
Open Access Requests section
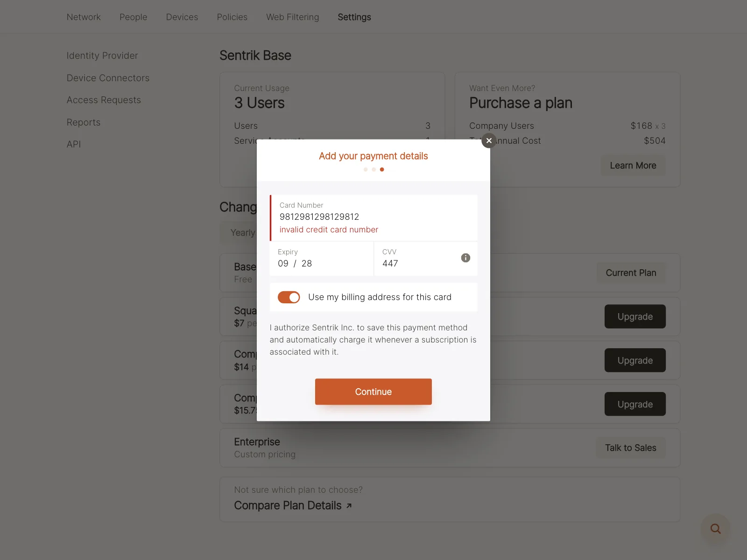[104, 100]
